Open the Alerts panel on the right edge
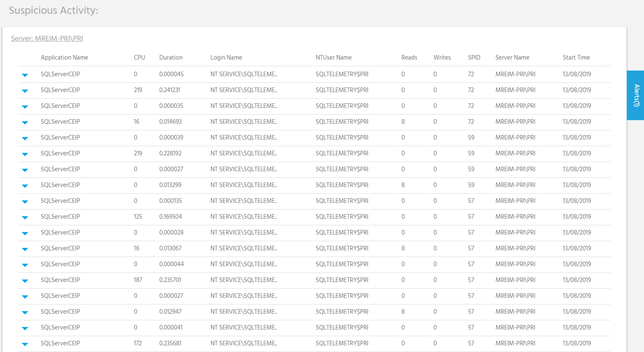The width and height of the screenshot is (644, 352). tap(636, 95)
